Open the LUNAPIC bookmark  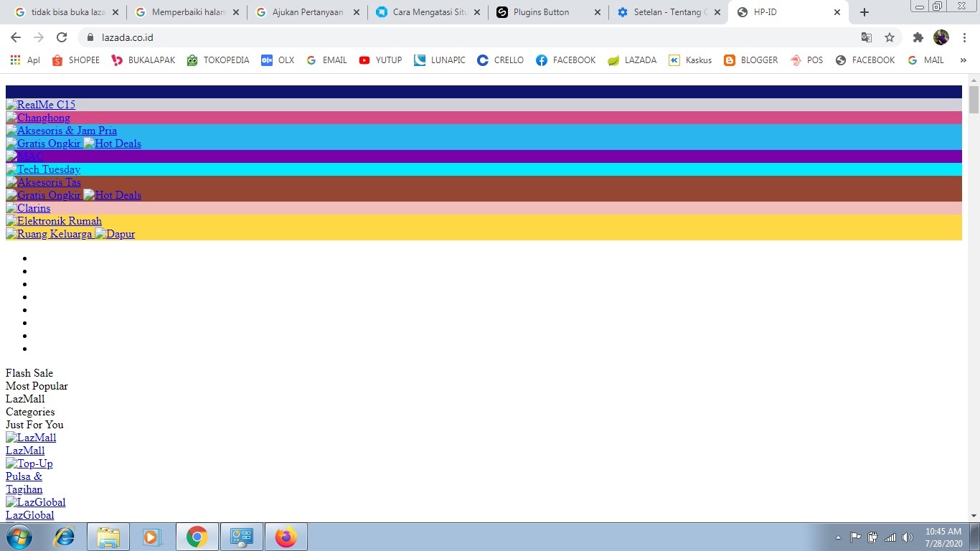(440, 60)
